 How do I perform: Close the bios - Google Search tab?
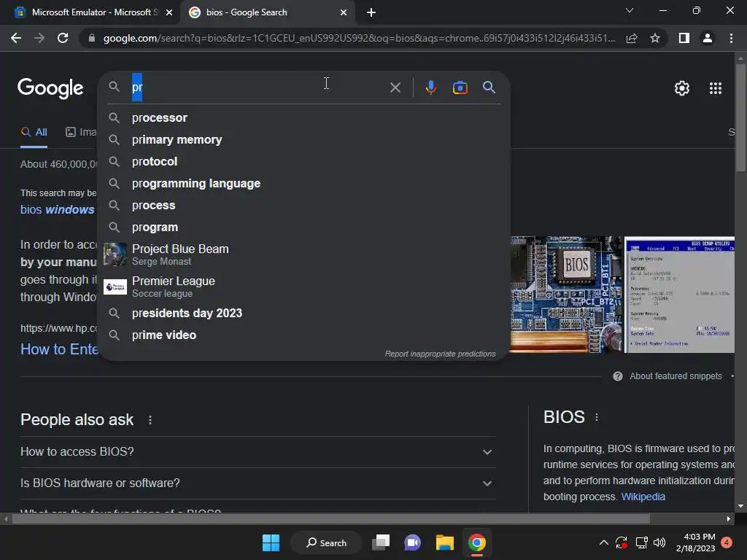tap(344, 12)
